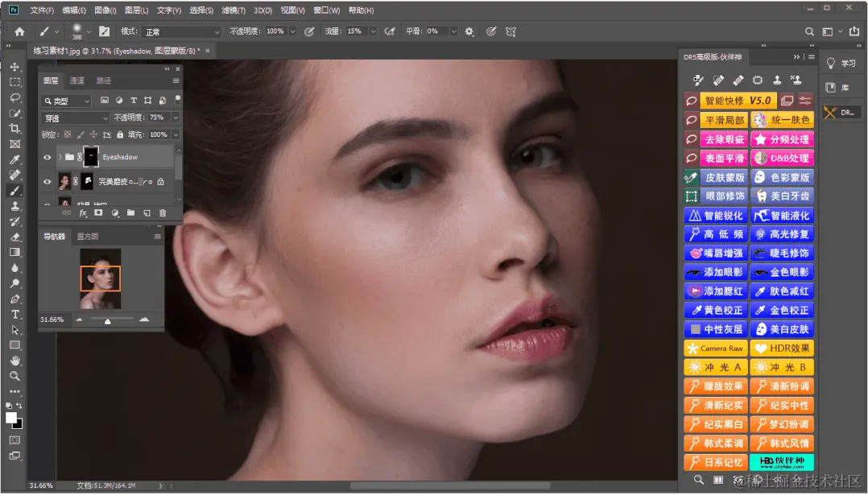Hide the Eyeshadow group layer
Image resolution: width=868 pixels, height=495 pixels.
click(47, 157)
